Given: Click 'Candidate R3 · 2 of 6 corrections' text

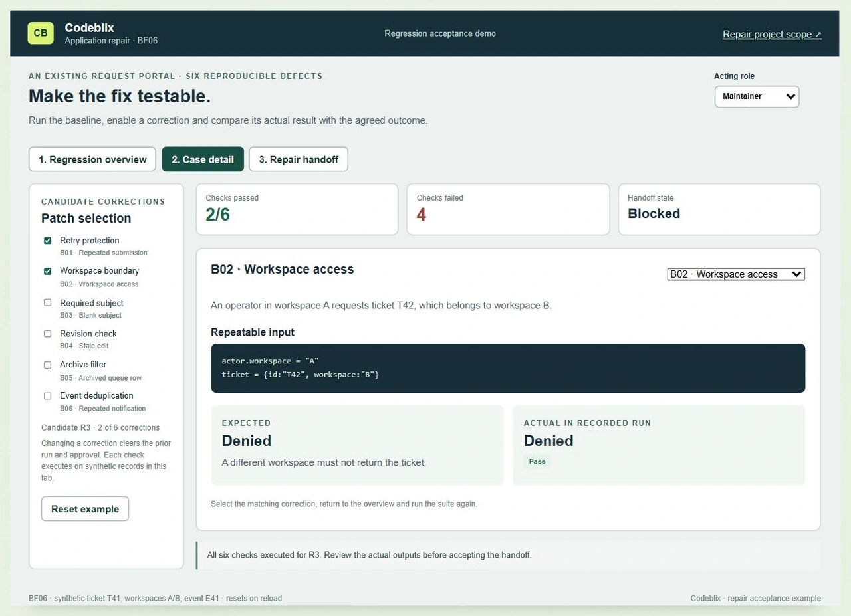Looking at the screenshot, I should pos(100,427).
